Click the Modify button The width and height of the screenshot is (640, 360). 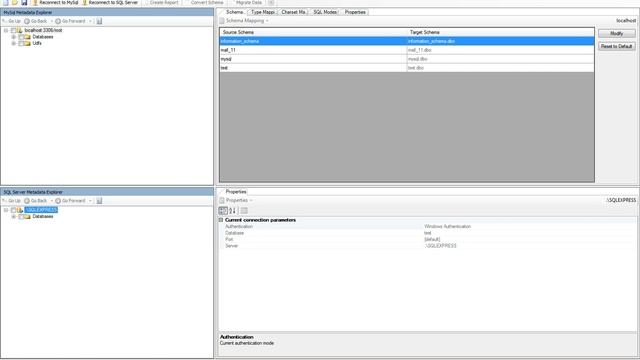click(616, 33)
